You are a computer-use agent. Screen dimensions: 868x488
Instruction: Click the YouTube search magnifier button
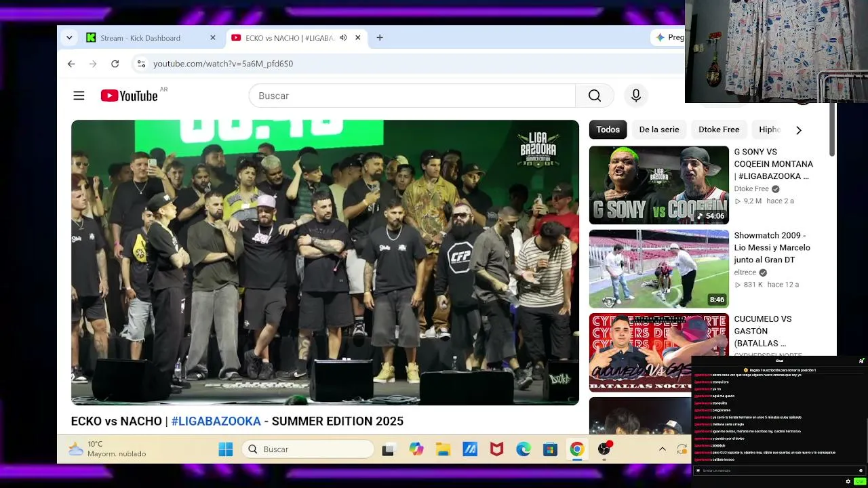pyautogui.click(x=595, y=96)
